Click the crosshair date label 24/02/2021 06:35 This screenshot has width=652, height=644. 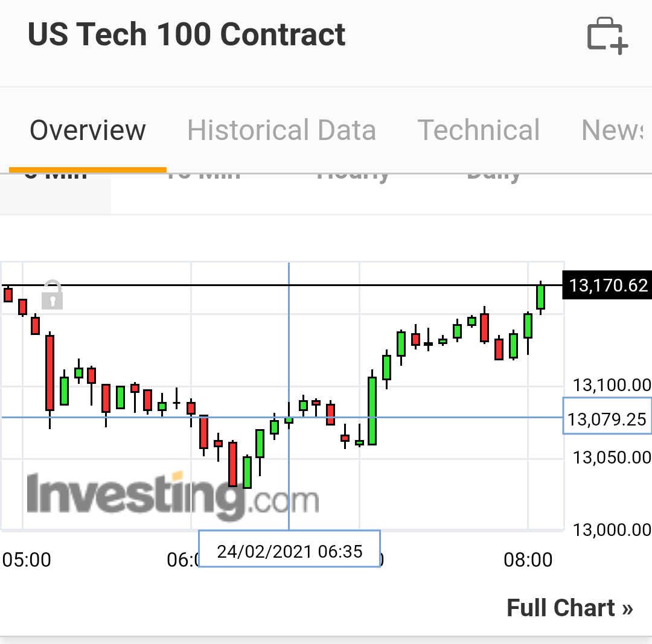point(289,551)
